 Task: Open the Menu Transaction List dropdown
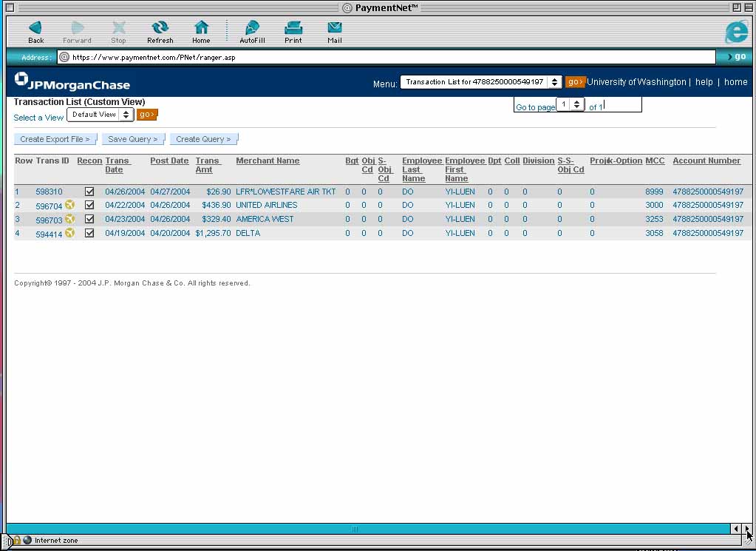pos(480,82)
